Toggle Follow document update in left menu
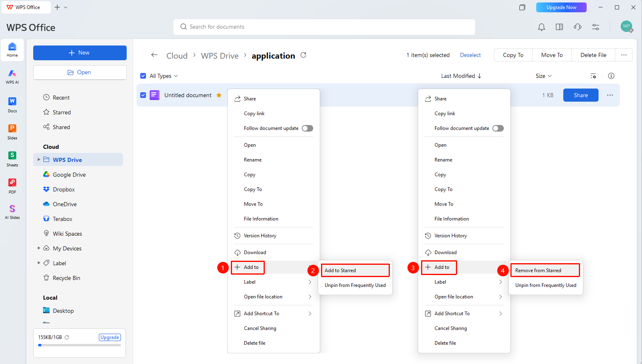Image resolution: width=642 pixels, height=364 pixels. point(307,128)
